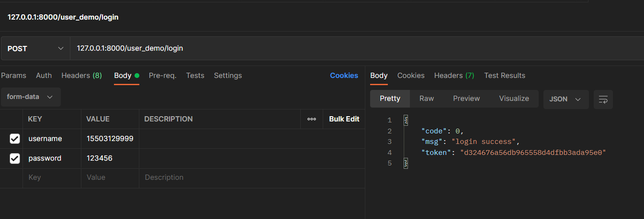Open the POST method dropdown
The height and width of the screenshot is (219, 644).
35,48
